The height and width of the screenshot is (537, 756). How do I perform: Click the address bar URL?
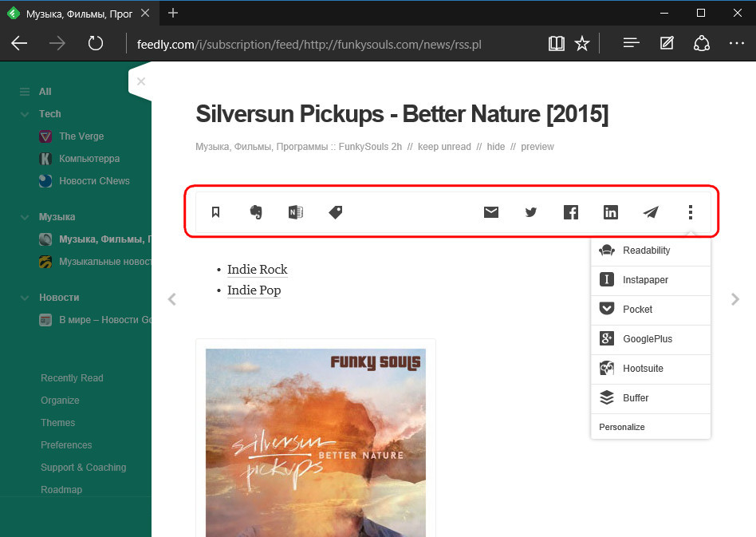pyautogui.click(x=309, y=45)
